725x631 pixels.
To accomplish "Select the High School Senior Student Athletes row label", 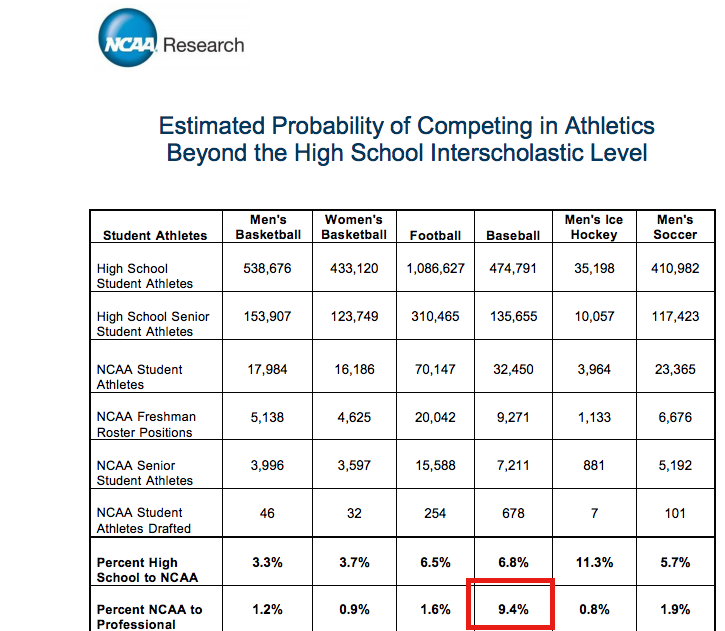I will tap(153, 323).
